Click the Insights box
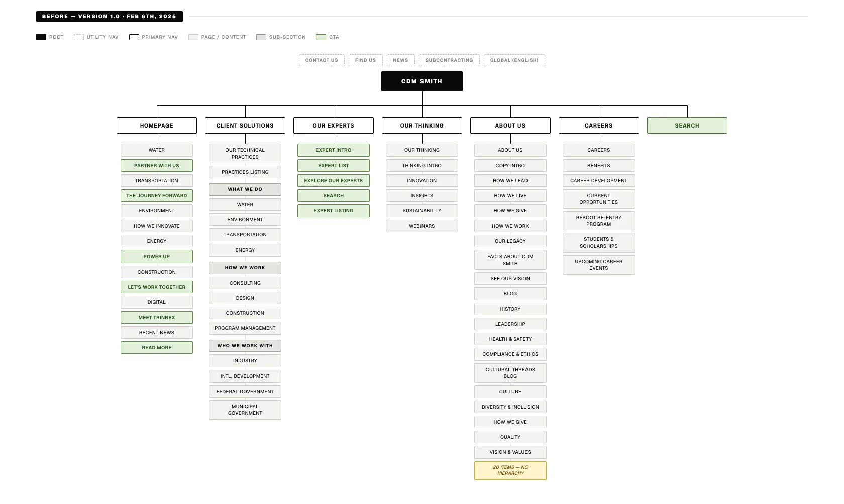 422,196
